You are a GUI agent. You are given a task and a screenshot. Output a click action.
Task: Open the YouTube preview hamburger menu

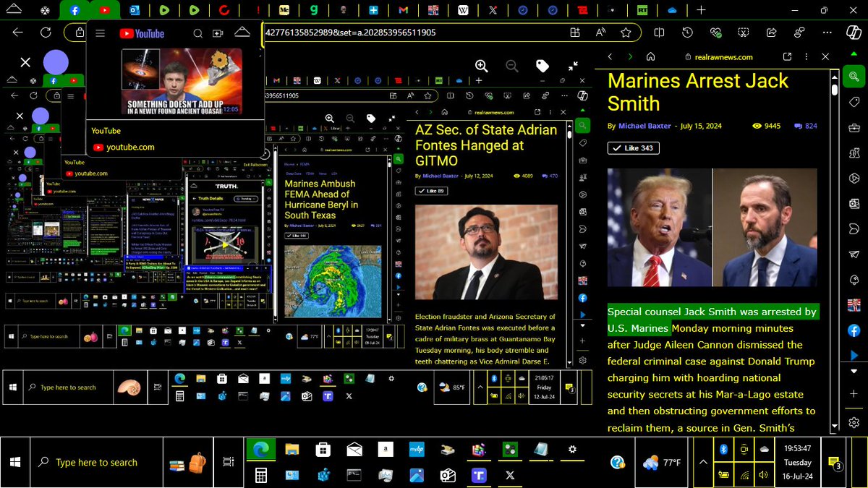[101, 33]
